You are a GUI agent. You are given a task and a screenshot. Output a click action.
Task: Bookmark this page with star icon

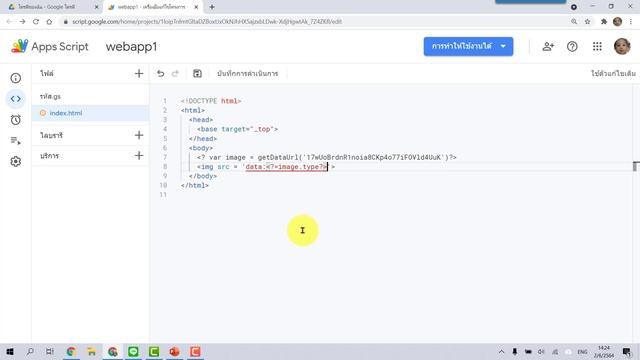click(x=587, y=22)
